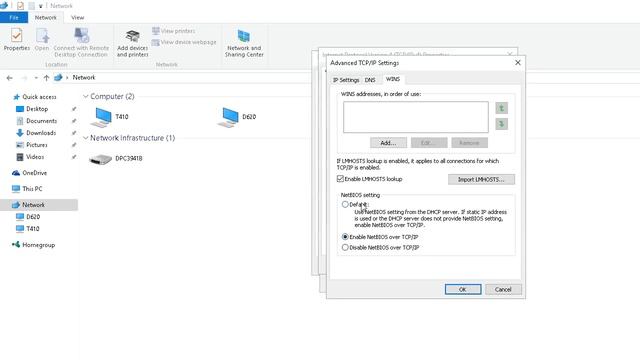Switch to IP Settings tab

pos(346,80)
